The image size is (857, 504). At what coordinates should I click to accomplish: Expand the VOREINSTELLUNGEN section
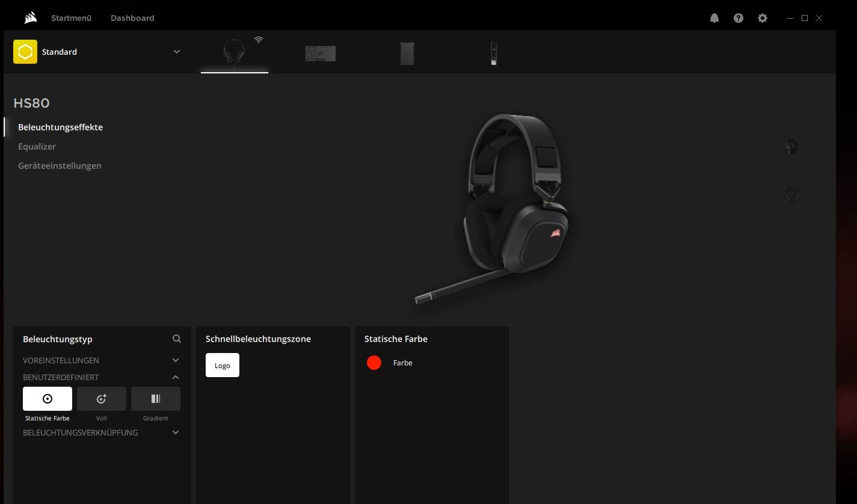(101, 360)
